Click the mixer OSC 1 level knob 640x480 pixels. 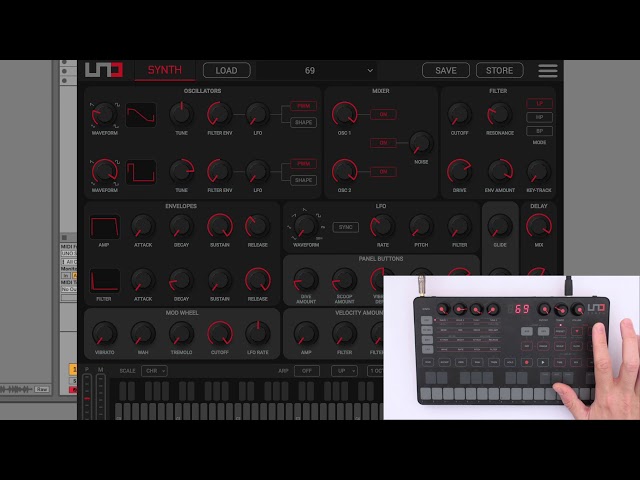click(344, 114)
